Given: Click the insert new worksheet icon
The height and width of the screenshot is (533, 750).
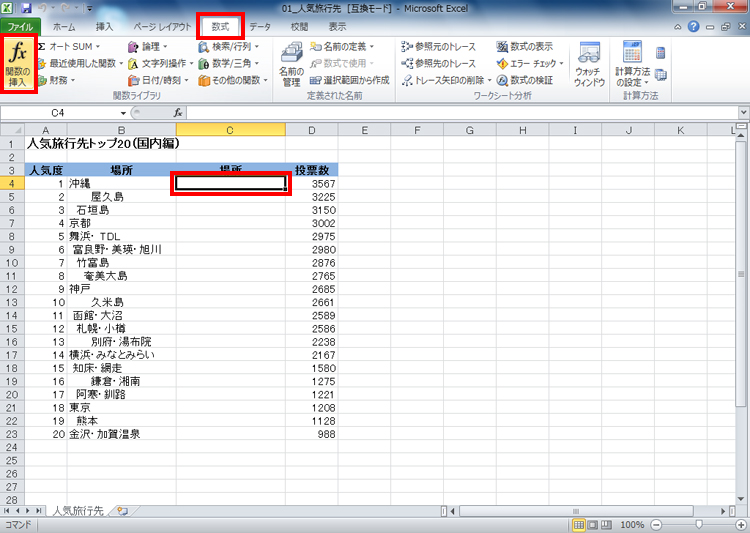Looking at the screenshot, I should coord(123,511).
